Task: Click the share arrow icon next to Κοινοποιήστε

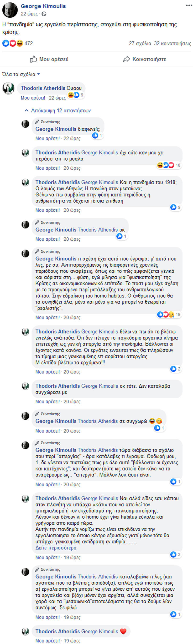Action: click(127, 59)
